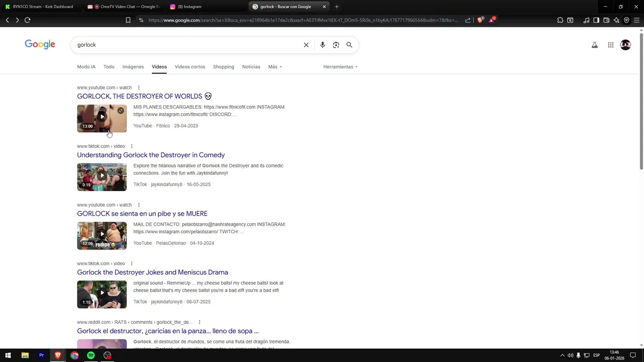Open three-dot options for the reddit.com result
The height and width of the screenshot is (362, 644).
click(199, 322)
